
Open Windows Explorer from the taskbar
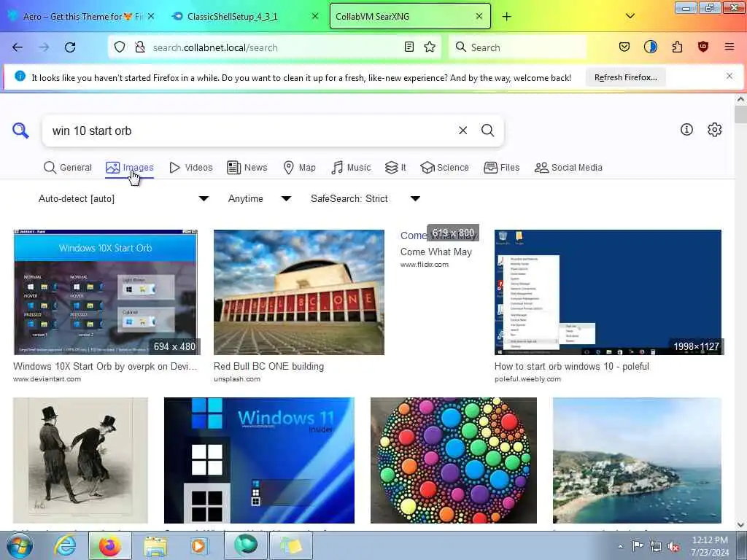155,545
